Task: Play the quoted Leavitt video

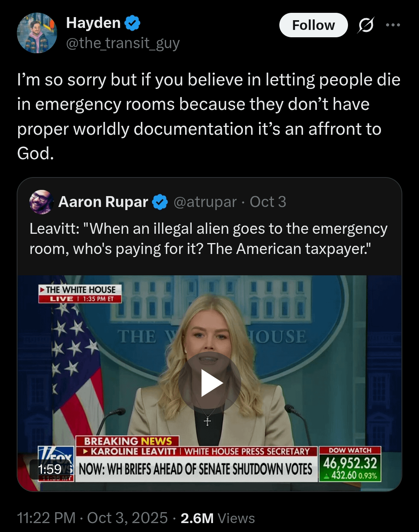Action: click(210, 383)
